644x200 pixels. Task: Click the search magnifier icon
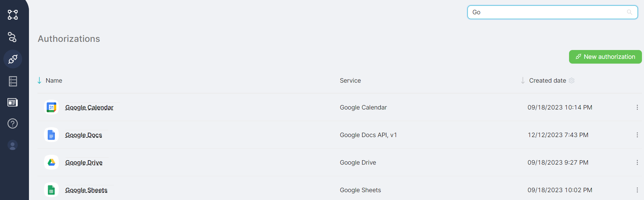click(629, 12)
